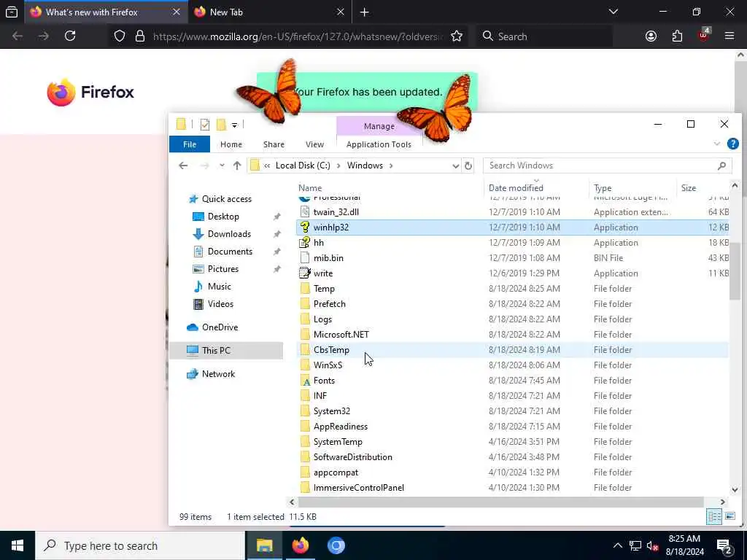Open File Explorer help icon
The image size is (747, 560).
pos(733,144)
